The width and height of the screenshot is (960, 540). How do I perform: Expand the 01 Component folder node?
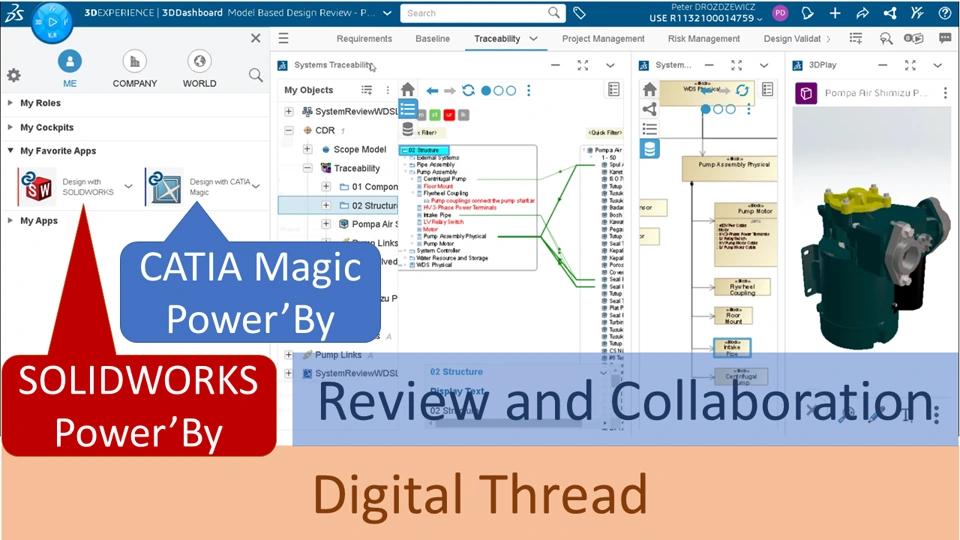click(326, 186)
